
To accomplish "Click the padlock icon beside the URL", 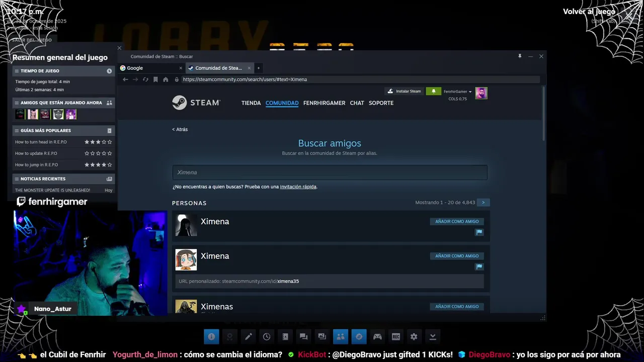I will (177, 79).
